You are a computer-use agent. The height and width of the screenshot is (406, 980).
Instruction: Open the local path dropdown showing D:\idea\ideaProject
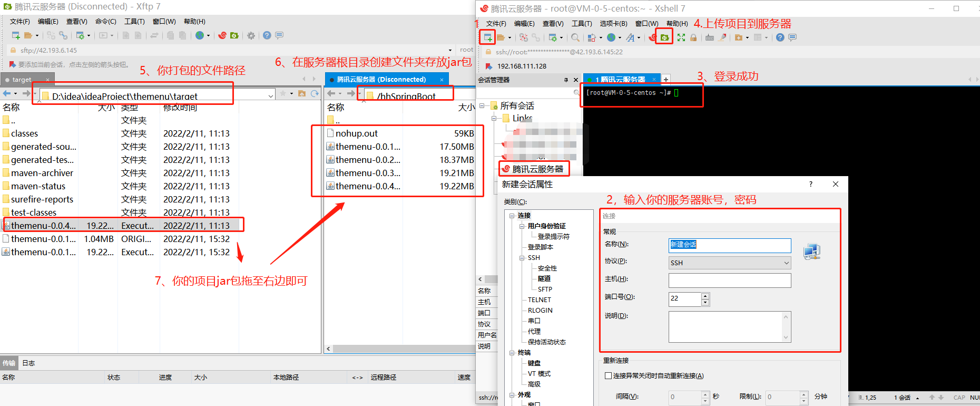coord(271,96)
